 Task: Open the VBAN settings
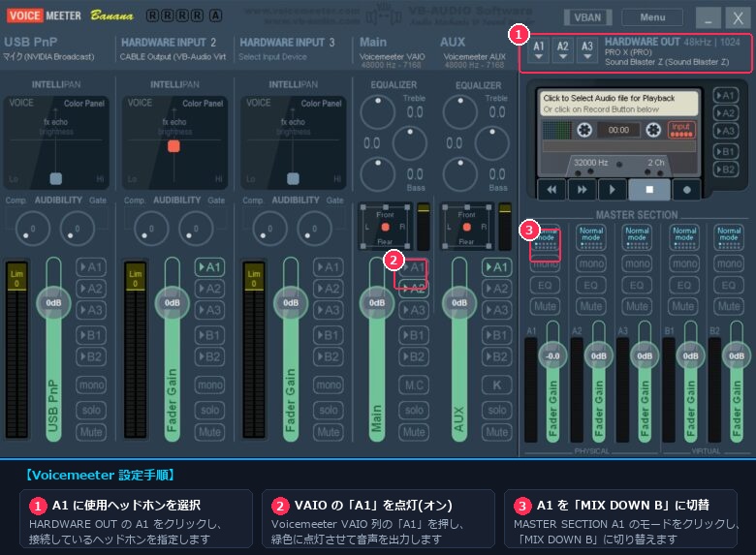point(587,17)
